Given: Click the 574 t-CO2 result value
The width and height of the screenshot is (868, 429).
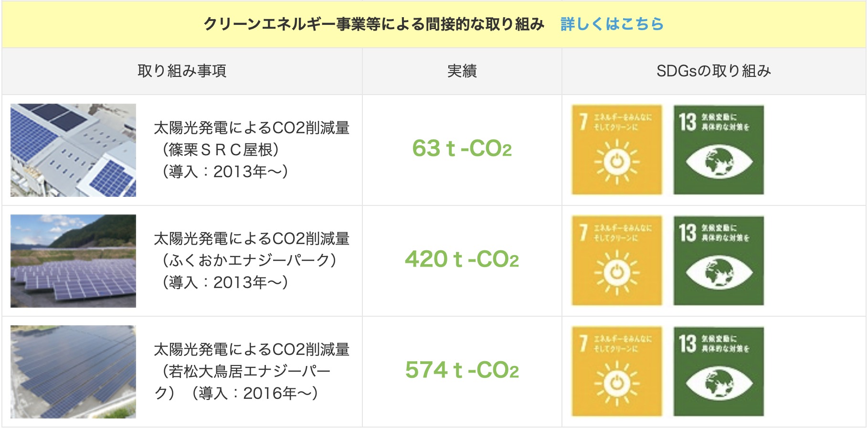Looking at the screenshot, I should point(462,370).
